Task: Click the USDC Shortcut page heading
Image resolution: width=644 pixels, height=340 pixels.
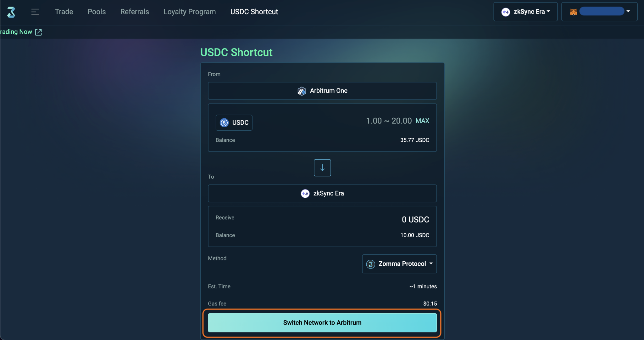Action: coord(236,52)
